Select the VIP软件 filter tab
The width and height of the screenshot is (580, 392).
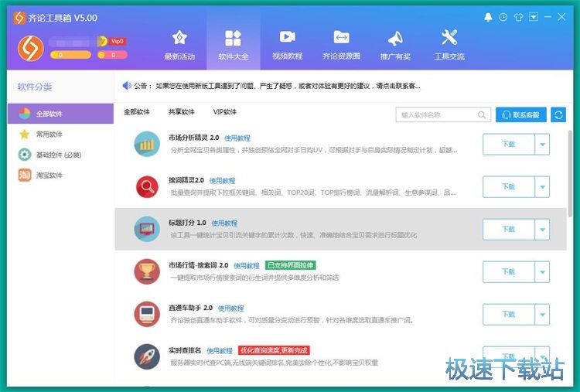coord(225,112)
